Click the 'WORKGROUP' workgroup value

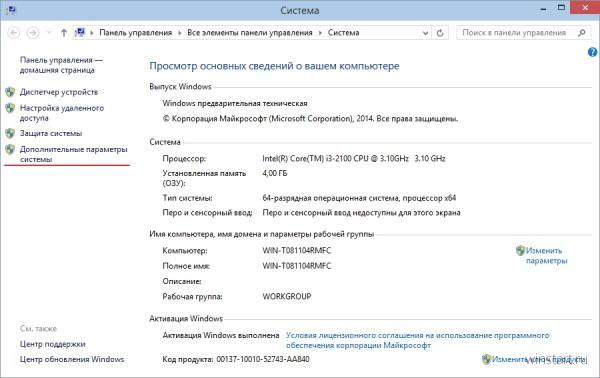coord(287,297)
